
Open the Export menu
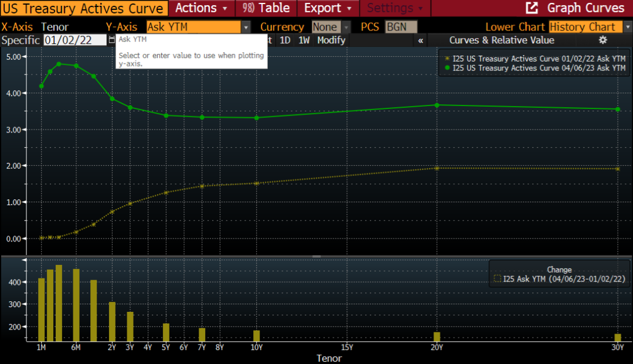click(328, 8)
